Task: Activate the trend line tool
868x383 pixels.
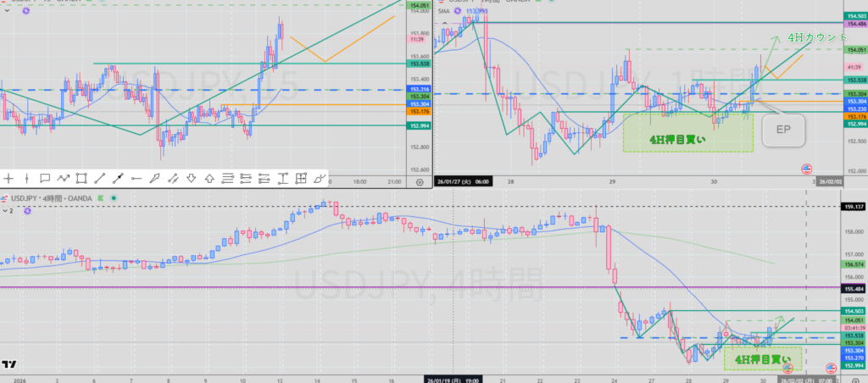Action: point(100,179)
